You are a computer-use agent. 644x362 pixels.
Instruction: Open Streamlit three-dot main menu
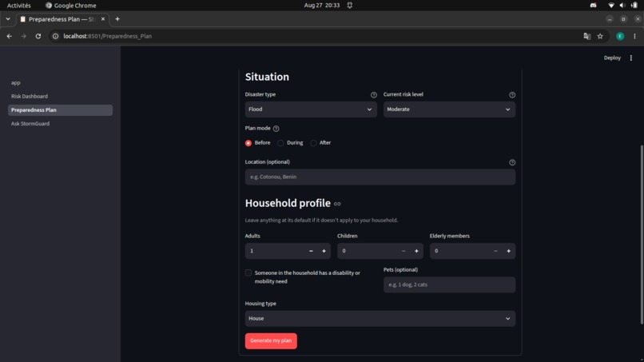[x=631, y=58]
